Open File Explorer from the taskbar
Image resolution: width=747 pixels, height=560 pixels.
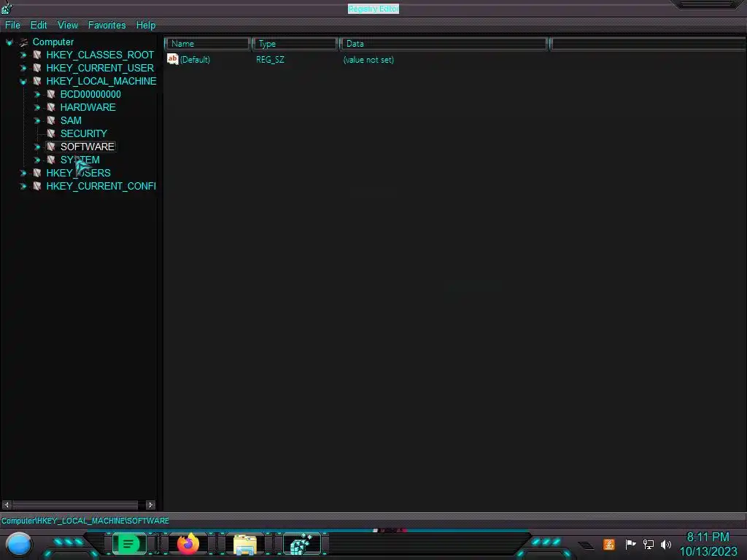[245, 545]
